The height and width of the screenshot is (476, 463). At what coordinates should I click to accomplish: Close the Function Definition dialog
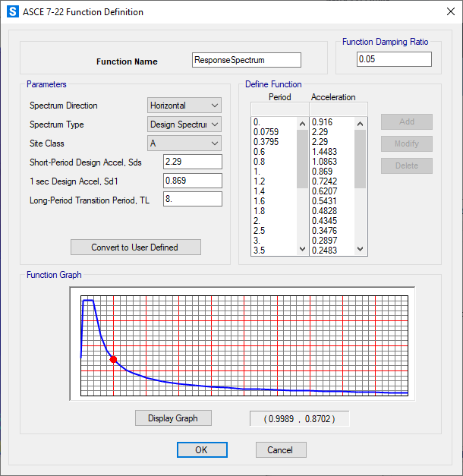445,12
